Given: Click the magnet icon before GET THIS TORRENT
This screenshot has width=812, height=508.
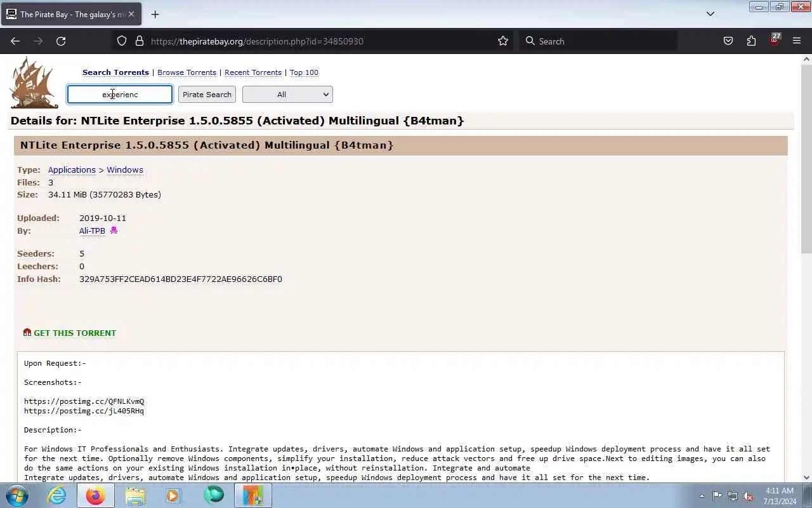Looking at the screenshot, I should [x=27, y=333].
